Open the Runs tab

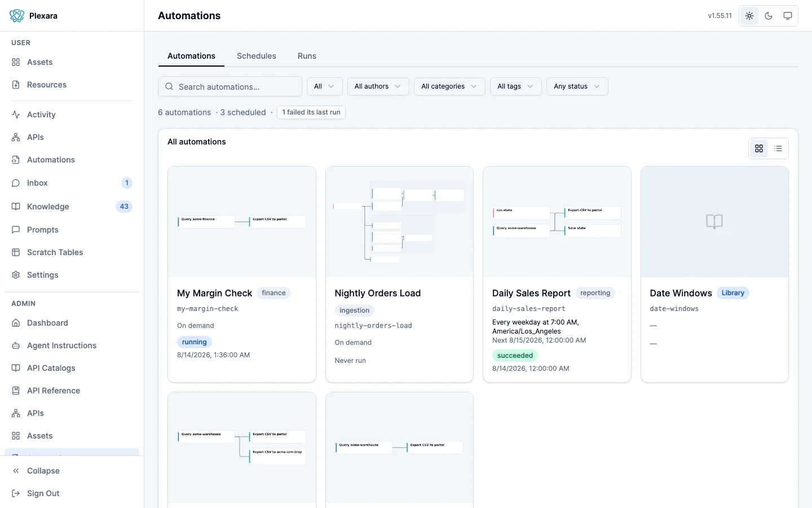point(307,56)
